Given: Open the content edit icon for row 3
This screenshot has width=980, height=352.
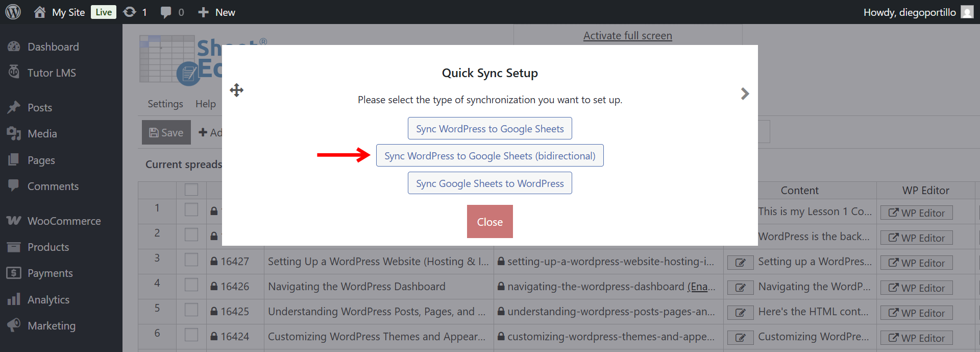Looking at the screenshot, I should (x=740, y=263).
